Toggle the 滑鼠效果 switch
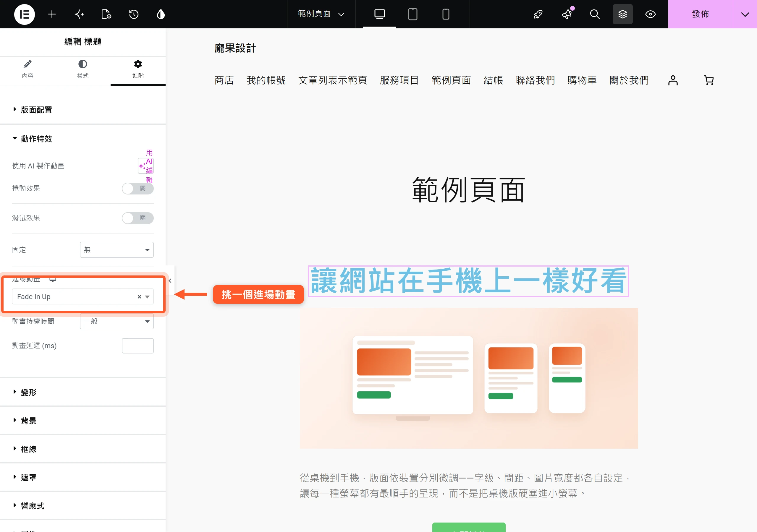 (138, 218)
